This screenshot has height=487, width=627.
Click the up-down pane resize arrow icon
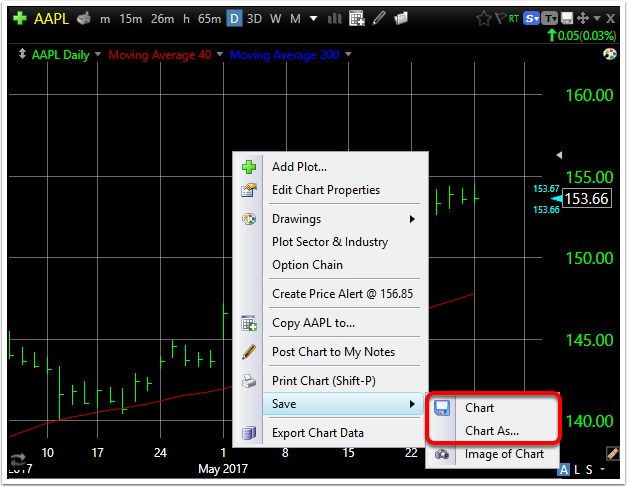[22, 54]
